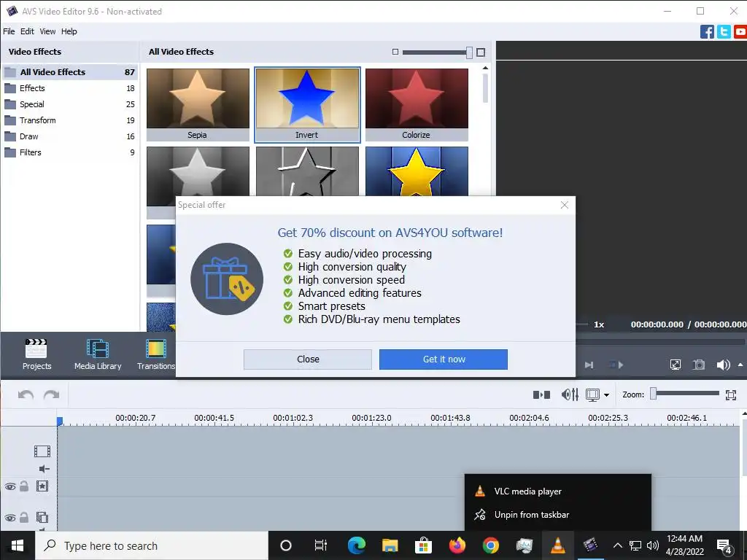Click the Get it now button
Image resolution: width=747 pixels, height=560 pixels.
(x=444, y=359)
